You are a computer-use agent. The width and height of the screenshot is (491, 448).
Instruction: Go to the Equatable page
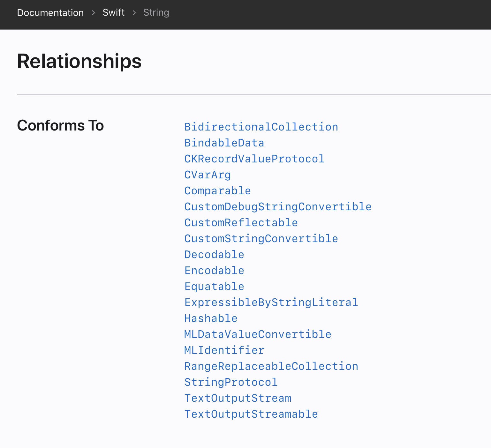point(214,287)
